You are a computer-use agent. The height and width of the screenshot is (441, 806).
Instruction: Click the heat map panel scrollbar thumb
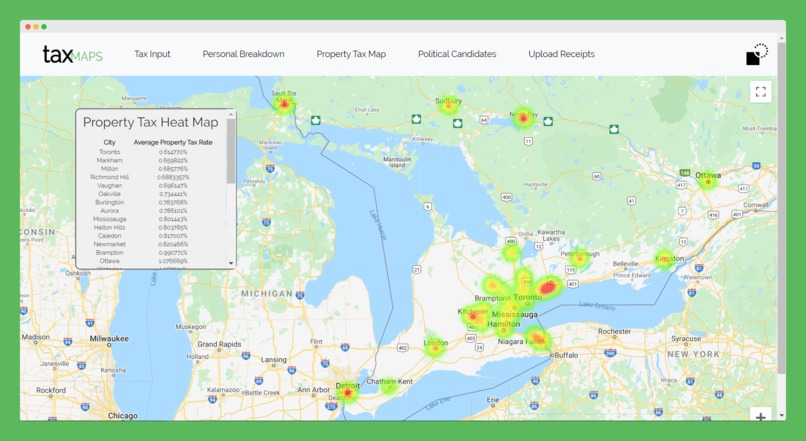231,151
